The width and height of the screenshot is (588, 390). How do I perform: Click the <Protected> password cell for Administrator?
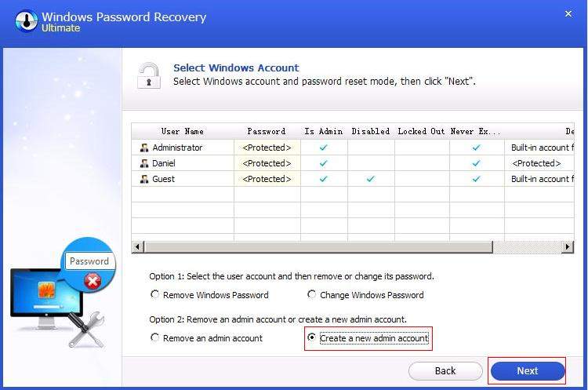coord(267,148)
